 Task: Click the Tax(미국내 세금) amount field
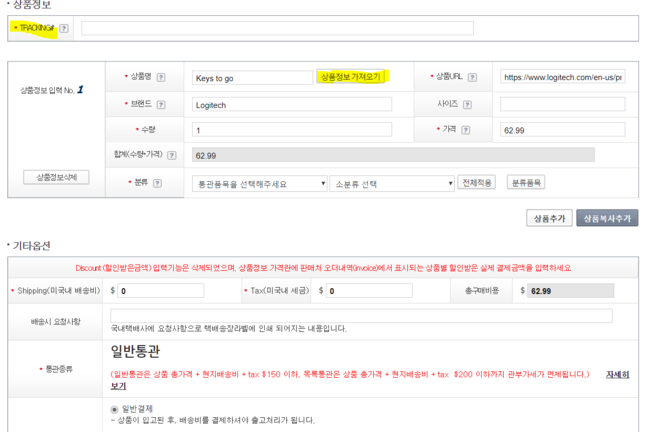(369, 291)
